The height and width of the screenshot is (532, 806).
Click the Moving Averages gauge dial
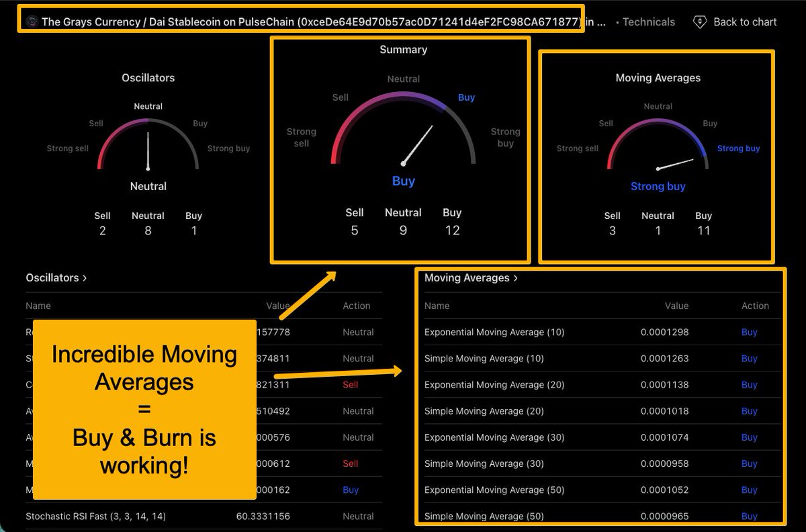(x=658, y=144)
